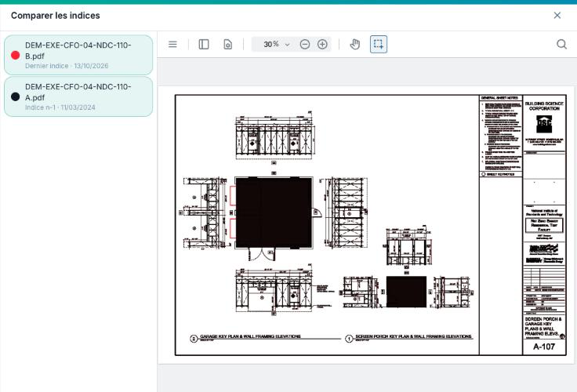Click the GENERAL SHEET NOTES heading
577x392 pixels.
click(x=499, y=98)
